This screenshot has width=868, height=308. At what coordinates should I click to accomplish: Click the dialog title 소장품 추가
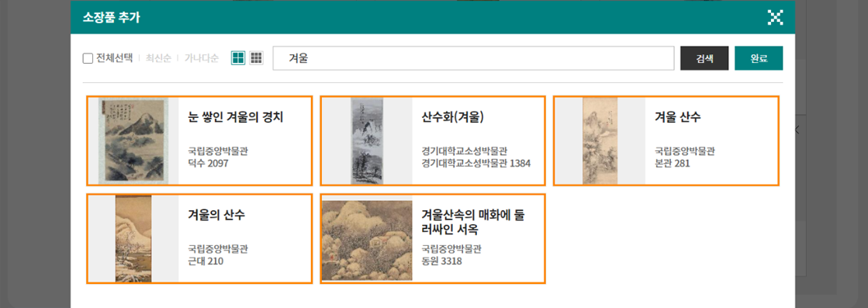[x=111, y=17]
